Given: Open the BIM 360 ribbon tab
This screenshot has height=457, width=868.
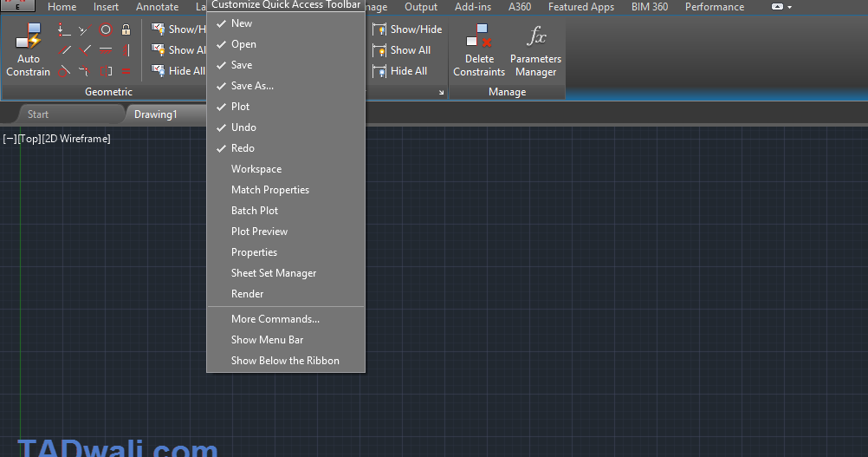Looking at the screenshot, I should point(650,7).
